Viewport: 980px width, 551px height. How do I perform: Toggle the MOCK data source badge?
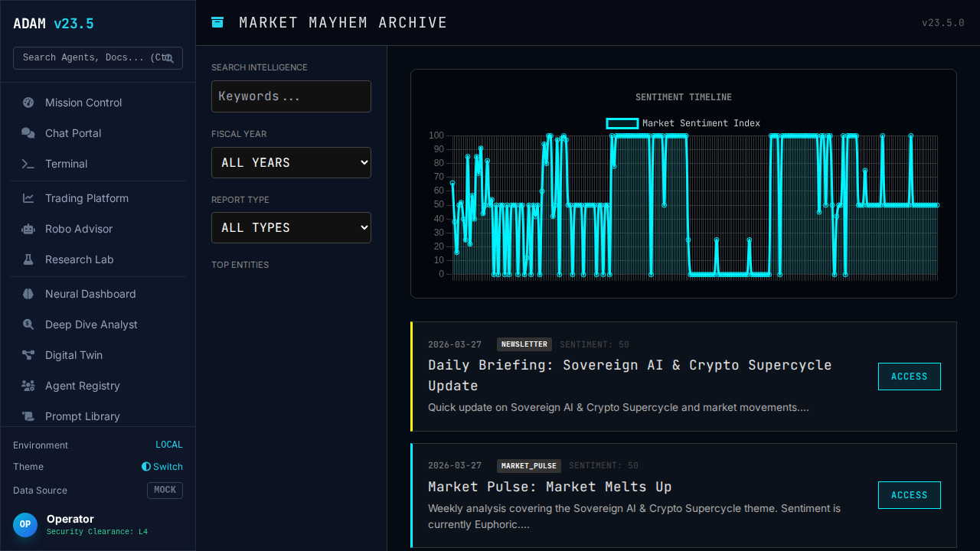[165, 490]
